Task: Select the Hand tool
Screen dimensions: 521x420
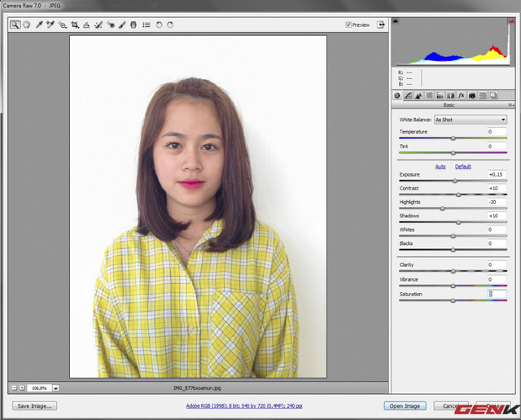Action: [x=27, y=24]
